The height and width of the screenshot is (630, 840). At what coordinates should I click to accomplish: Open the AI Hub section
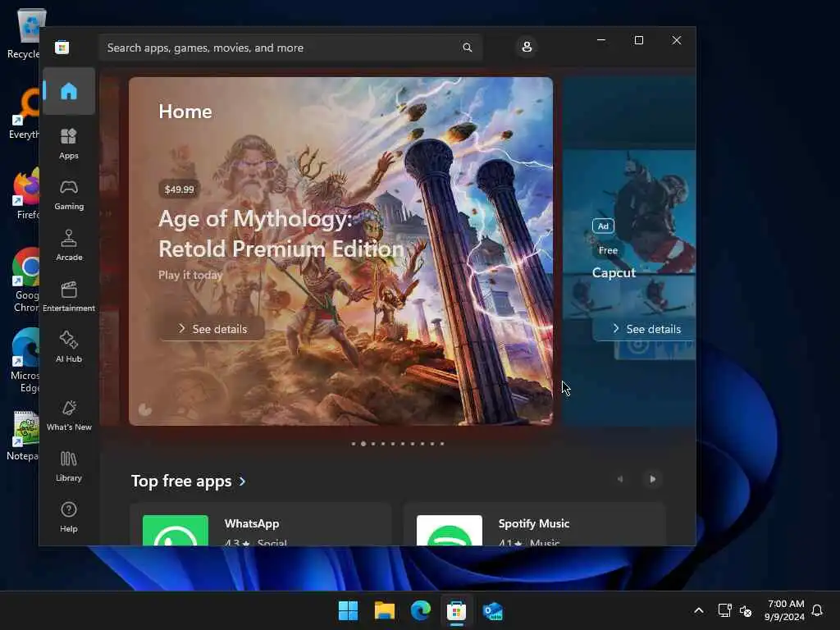pyautogui.click(x=69, y=348)
